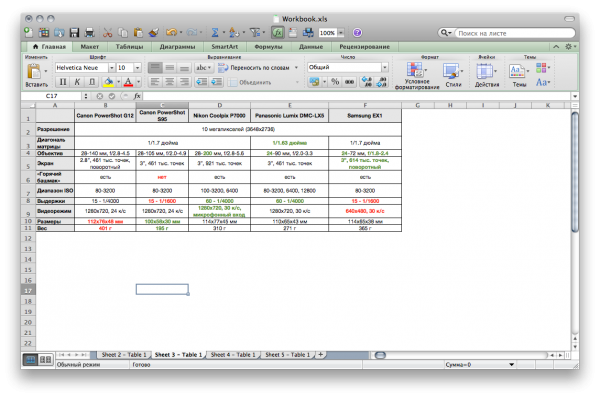Open the Темы themes gallery

pyautogui.click(x=519, y=75)
